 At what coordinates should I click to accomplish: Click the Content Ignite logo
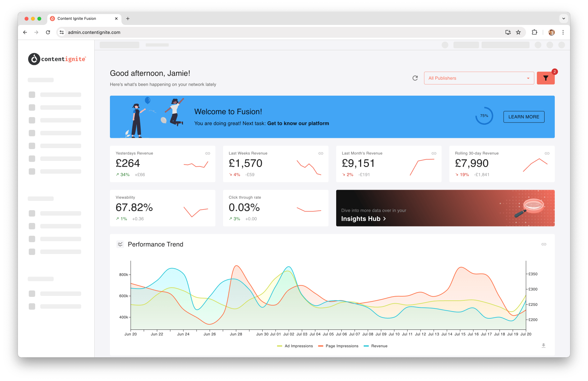click(x=57, y=59)
